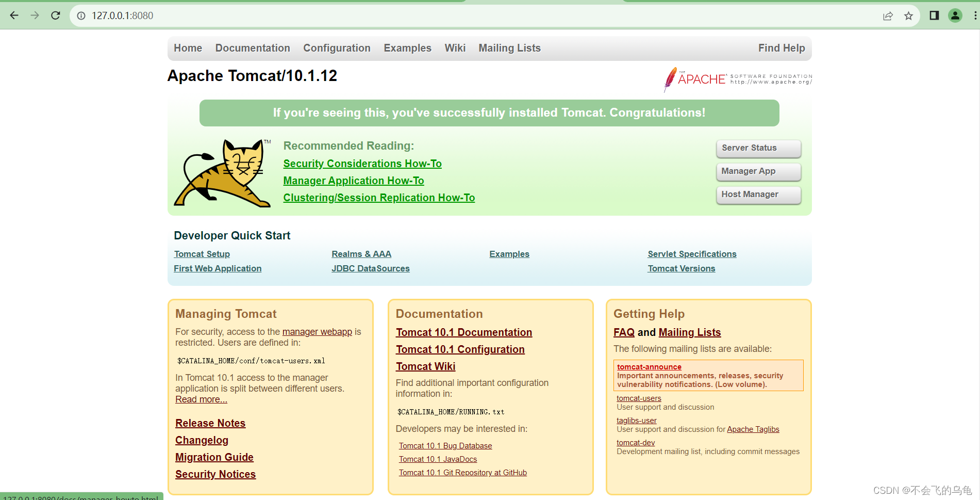This screenshot has width=980, height=500.
Task: Open Clustering/Session Replication How-To link
Action: (x=379, y=198)
